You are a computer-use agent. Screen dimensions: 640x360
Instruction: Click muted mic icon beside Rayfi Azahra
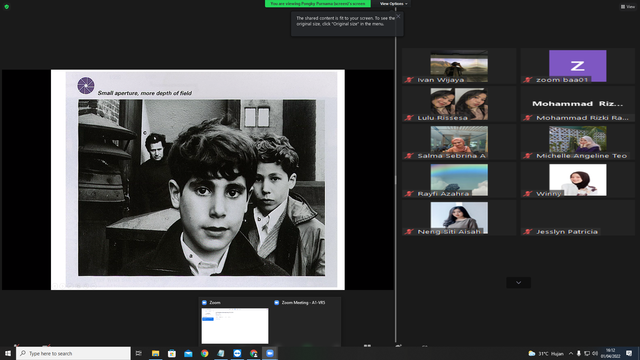coord(409,194)
